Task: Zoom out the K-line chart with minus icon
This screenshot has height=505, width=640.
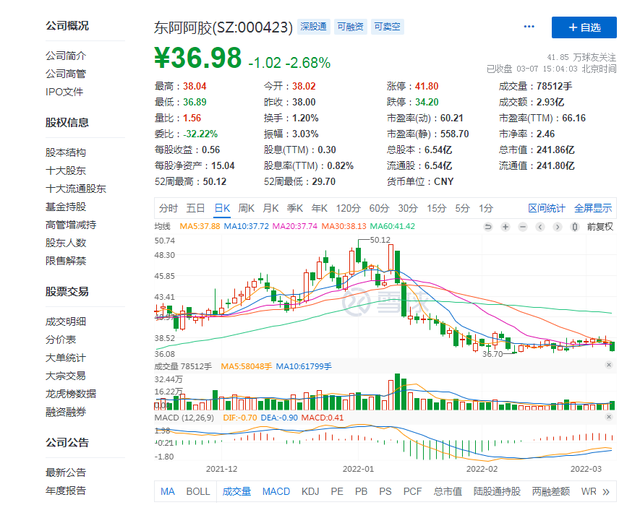Action: 522,227
